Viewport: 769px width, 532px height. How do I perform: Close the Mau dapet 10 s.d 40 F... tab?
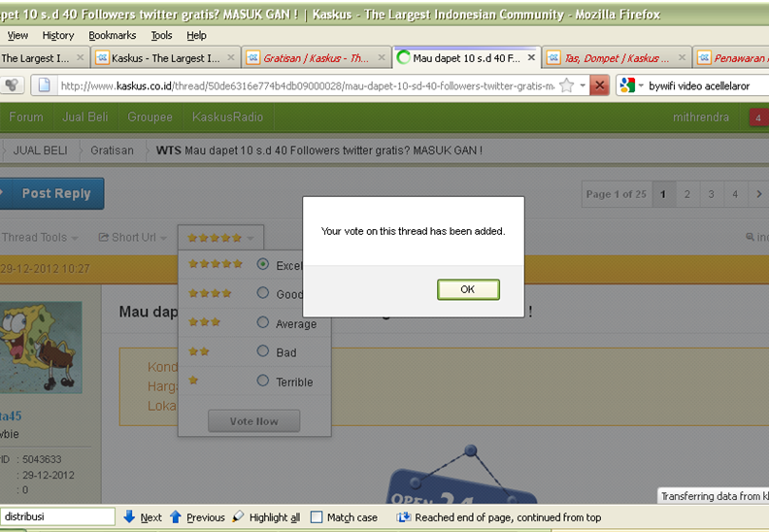point(531,58)
